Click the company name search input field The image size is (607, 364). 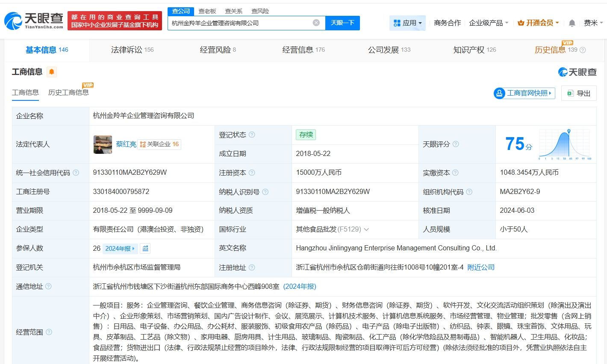(239, 23)
